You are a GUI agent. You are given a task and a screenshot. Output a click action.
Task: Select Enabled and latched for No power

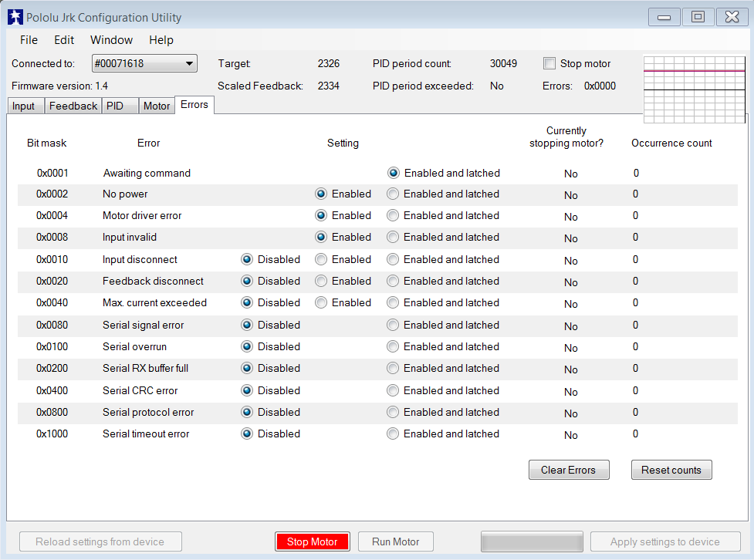click(393, 194)
